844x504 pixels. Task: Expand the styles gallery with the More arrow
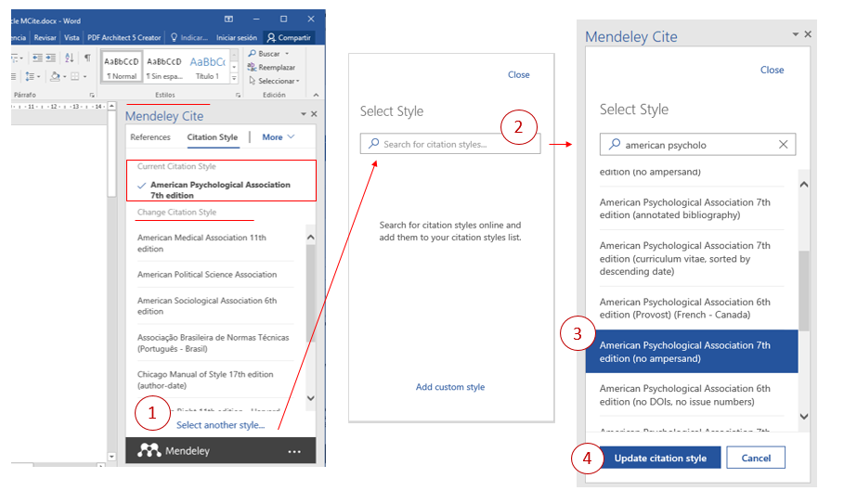point(234,78)
